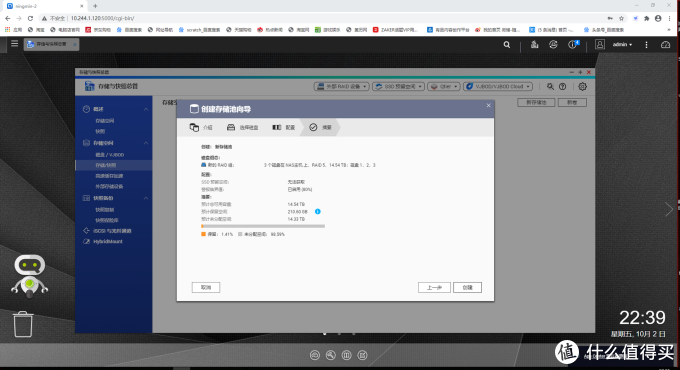The height and width of the screenshot is (370, 680).
Task: Open the ZAKER bookmark in bookmarks bar
Action: pyautogui.click(x=395, y=30)
